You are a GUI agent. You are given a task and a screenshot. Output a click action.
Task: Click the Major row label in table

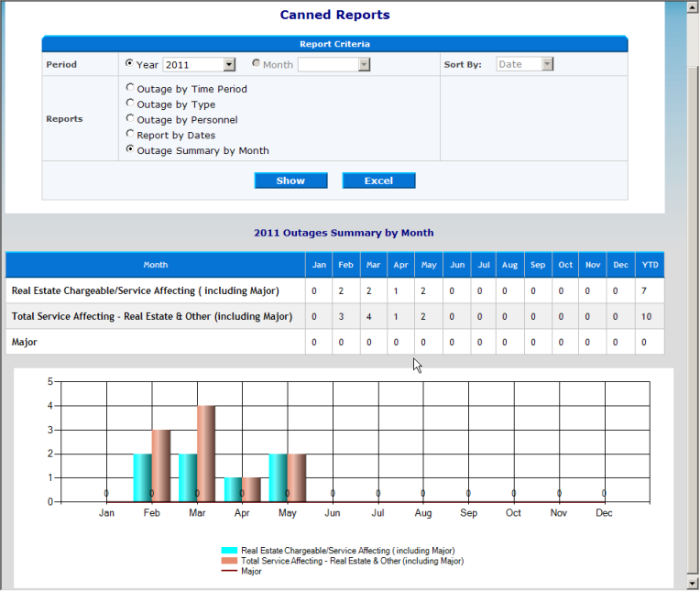click(x=24, y=343)
